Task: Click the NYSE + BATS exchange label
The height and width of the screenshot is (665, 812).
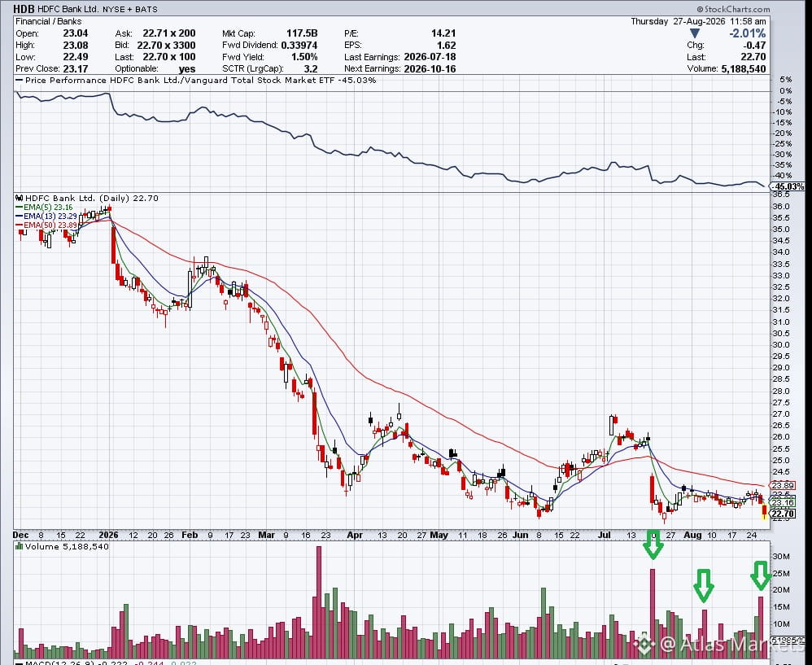Action: click(129, 9)
